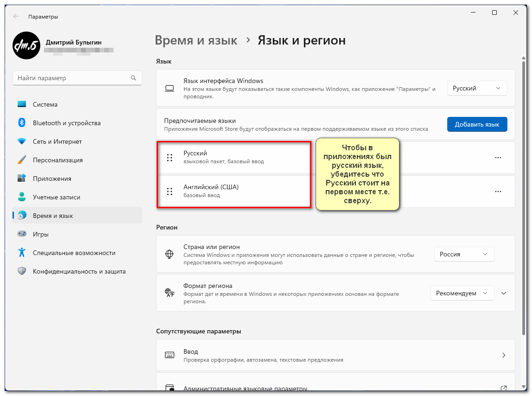Click the search magnifier icon
Screen dimensions: 532x396
coord(133,78)
